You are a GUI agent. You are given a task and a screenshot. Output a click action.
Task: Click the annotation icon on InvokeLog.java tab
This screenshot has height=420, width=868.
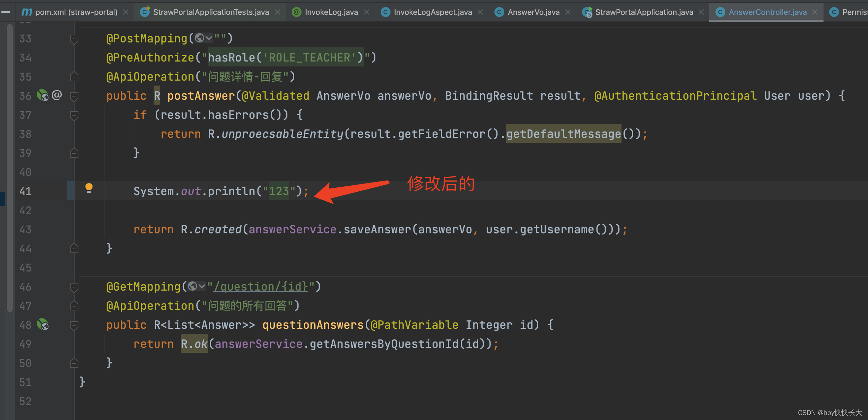[x=297, y=12]
